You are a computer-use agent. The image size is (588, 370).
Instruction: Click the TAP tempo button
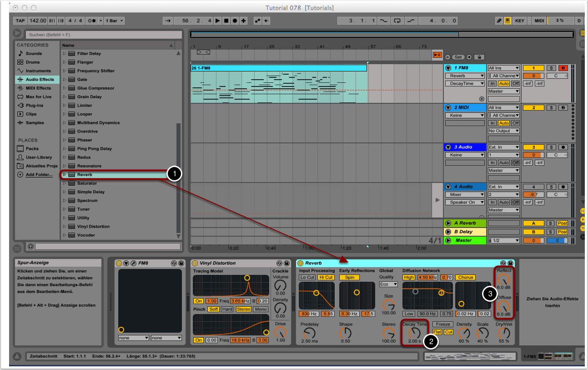(20, 20)
